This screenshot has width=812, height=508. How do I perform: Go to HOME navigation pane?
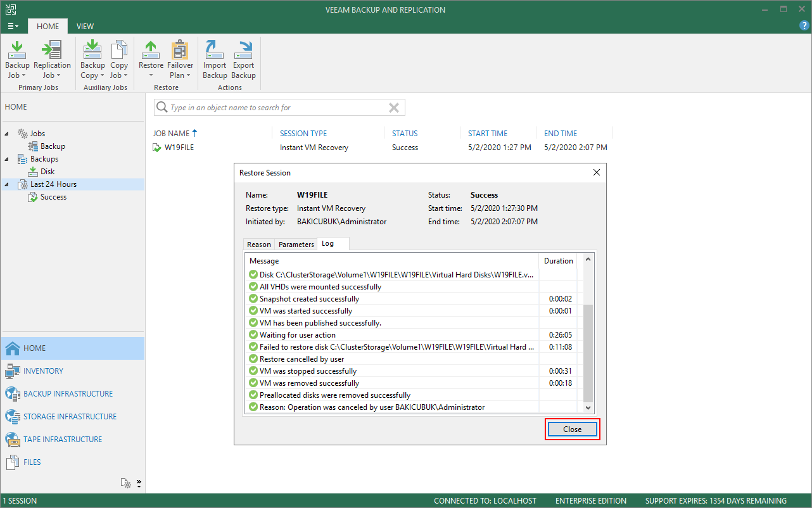[x=73, y=348]
